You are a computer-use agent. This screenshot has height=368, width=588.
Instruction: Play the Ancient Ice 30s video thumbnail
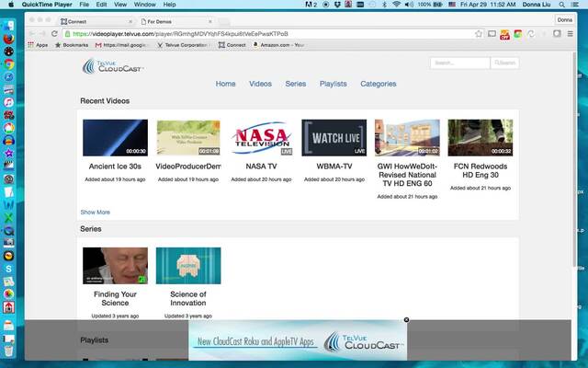(115, 137)
